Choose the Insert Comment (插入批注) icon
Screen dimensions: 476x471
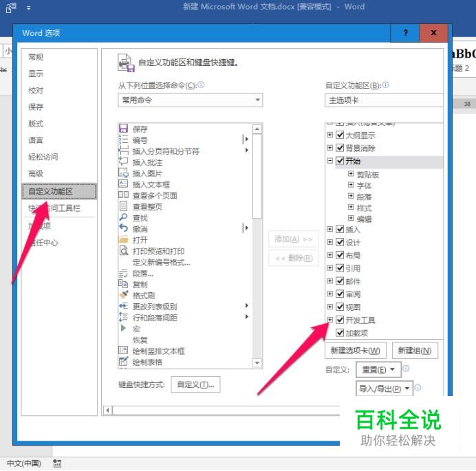tap(123, 162)
